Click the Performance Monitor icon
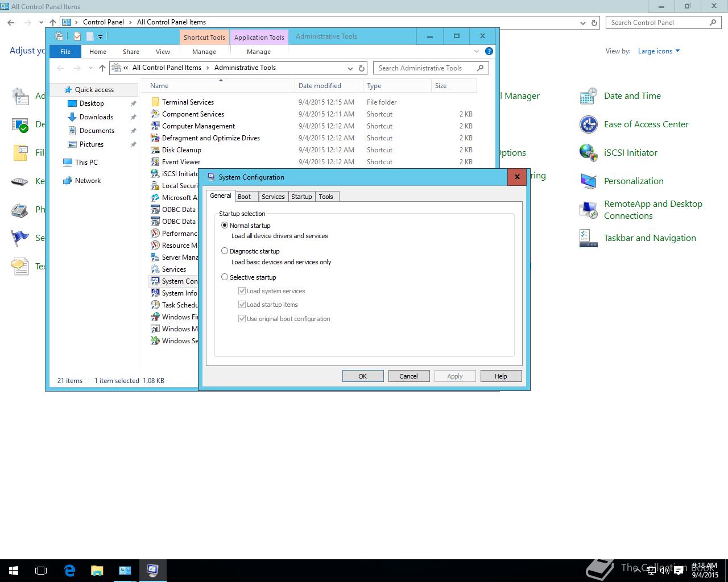 click(x=155, y=234)
